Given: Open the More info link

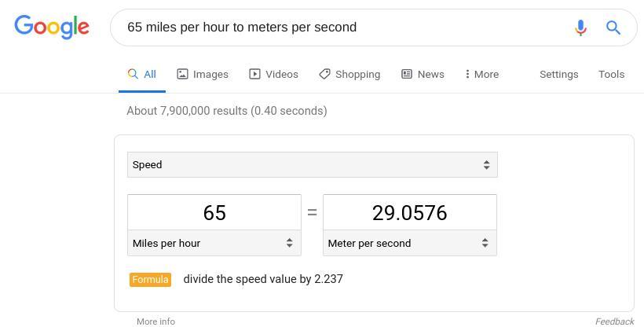Looking at the screenshot, I should (156, 321).
